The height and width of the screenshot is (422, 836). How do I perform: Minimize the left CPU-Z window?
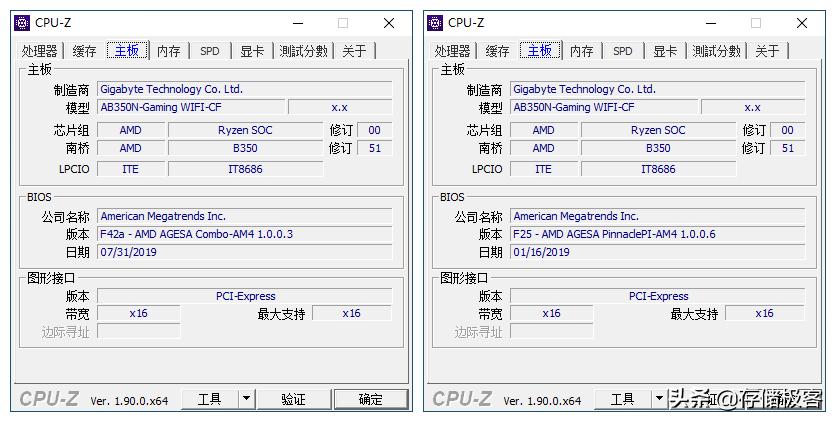(x=298, y=23)
